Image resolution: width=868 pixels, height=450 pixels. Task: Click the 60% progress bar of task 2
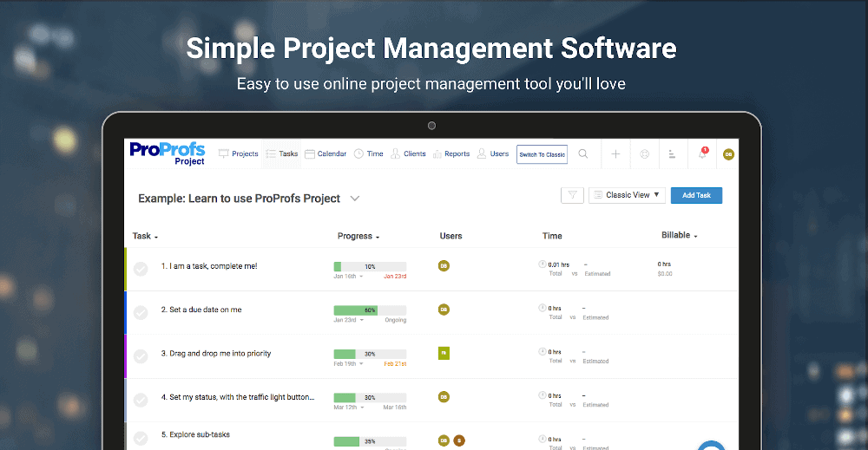pyautogui.click(x=369, y=310)
